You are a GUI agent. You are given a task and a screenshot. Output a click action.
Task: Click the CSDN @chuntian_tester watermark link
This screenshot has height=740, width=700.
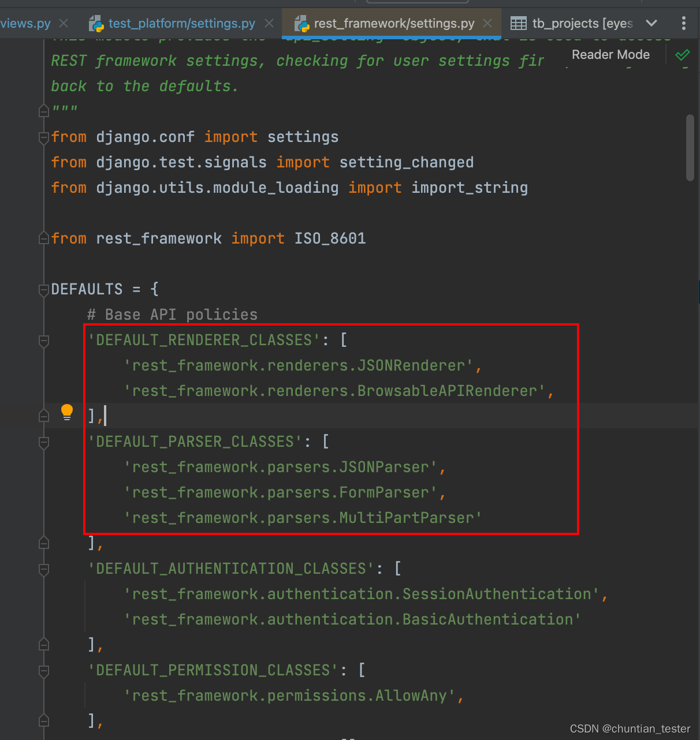[x=629, y=728]
